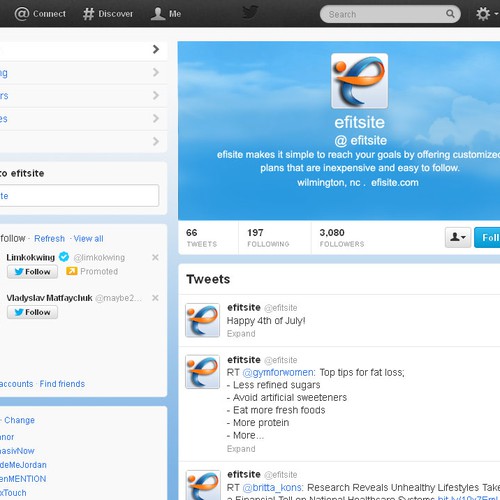Open Limkokwing's profile name

(x=31, y=257)
